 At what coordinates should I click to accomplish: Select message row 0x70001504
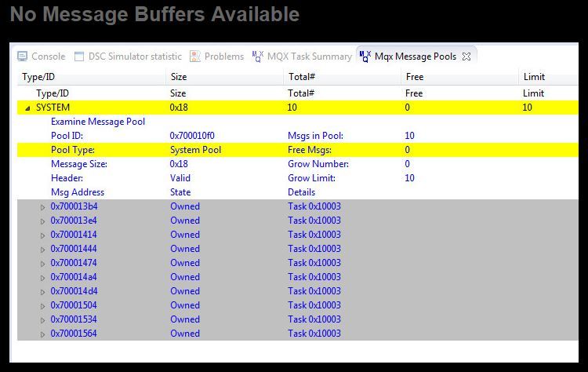(x=74, y=305)
